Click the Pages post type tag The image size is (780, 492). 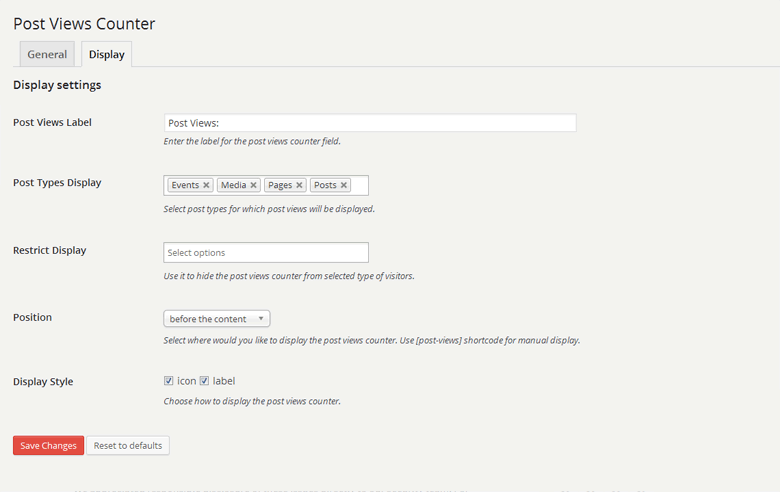click(x=279, y=185)
